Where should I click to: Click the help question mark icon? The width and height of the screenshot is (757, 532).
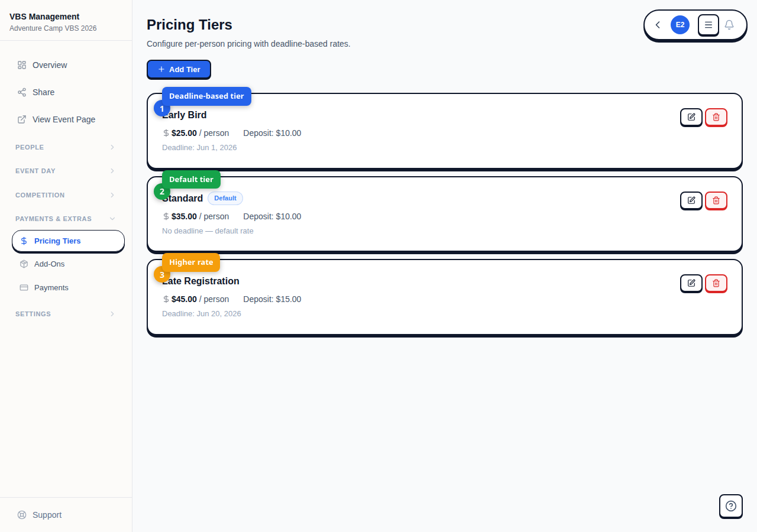(x=731, y=506)
